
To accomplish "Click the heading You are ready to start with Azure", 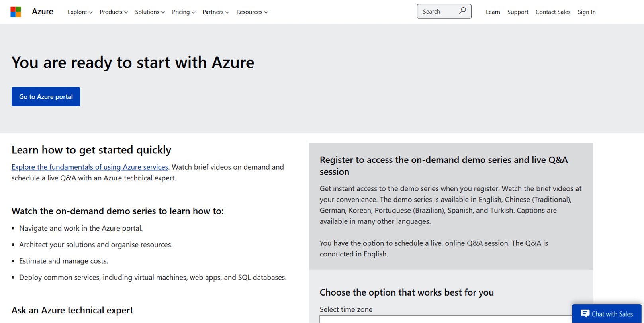I will 133,63.
